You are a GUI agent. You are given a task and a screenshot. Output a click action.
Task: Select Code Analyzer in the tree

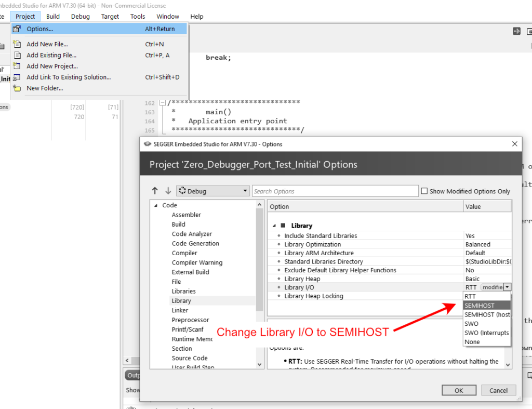(192, 234)
